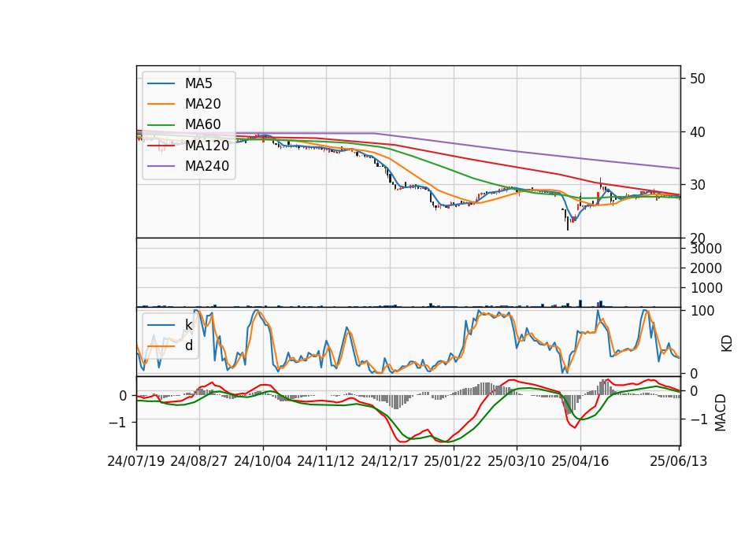This screenshot has height=543, width=756.
Task: Click the 25/03/10 date axis label
Action: click(517, 461)
